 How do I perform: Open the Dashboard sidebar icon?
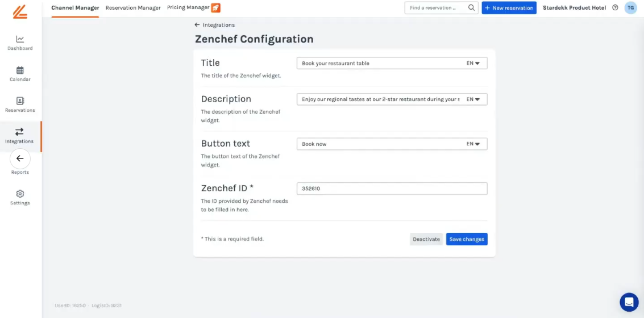coord(20,40)
